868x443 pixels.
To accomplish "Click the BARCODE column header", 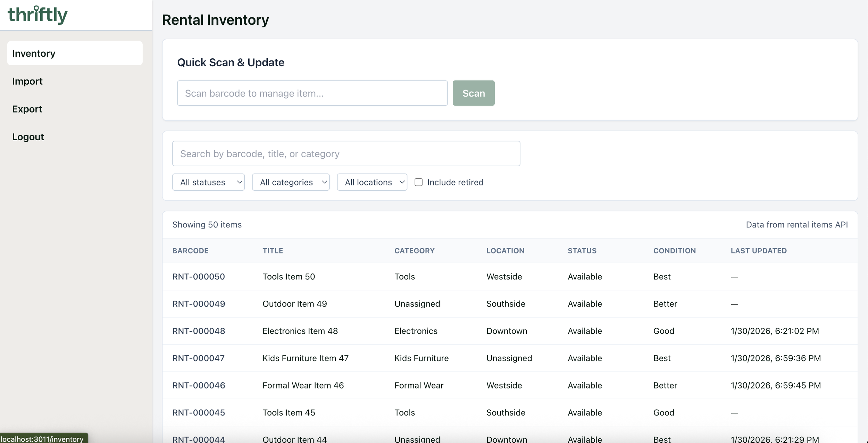I will coord(190,251).
